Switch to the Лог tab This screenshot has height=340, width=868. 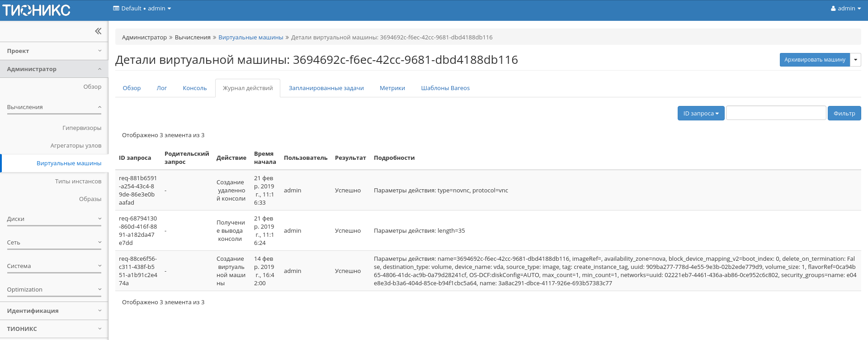coord(162,88)
